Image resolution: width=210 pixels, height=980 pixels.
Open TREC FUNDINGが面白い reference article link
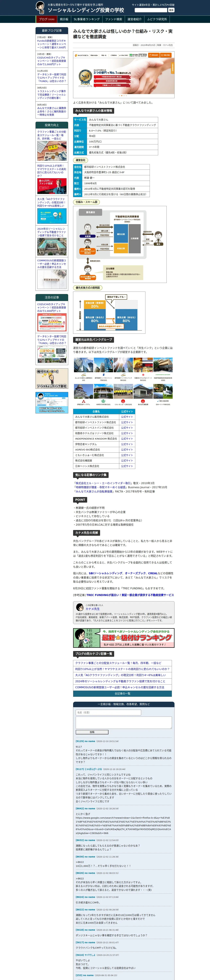130,595
